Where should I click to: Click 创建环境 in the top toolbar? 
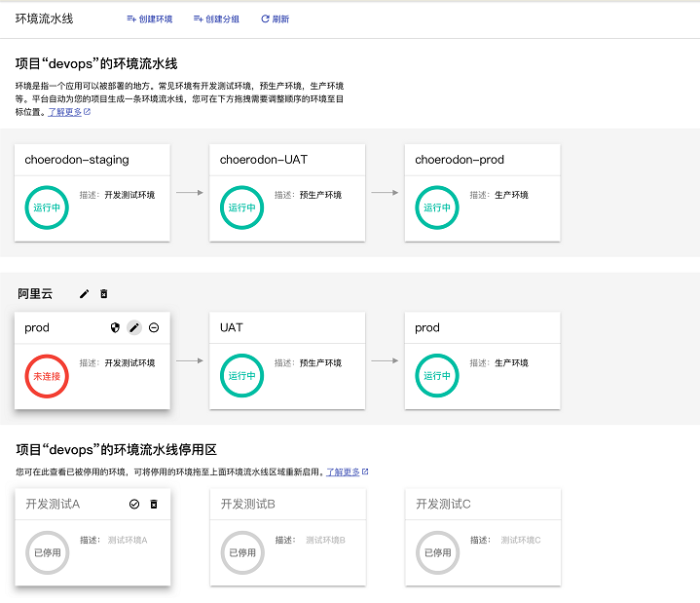pyautogui.click(x=150, y=19)
